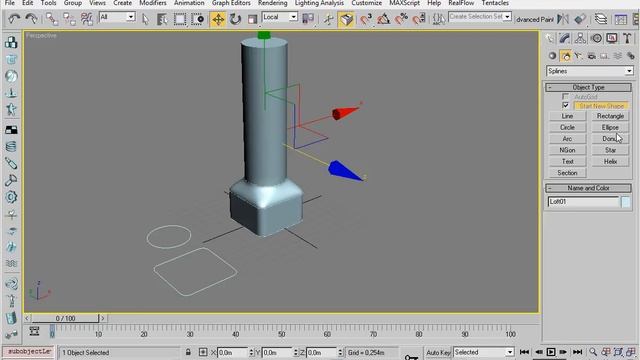640x360 pixels.
Task: Click the NGon spline button
Action: (x=567, y=150)
